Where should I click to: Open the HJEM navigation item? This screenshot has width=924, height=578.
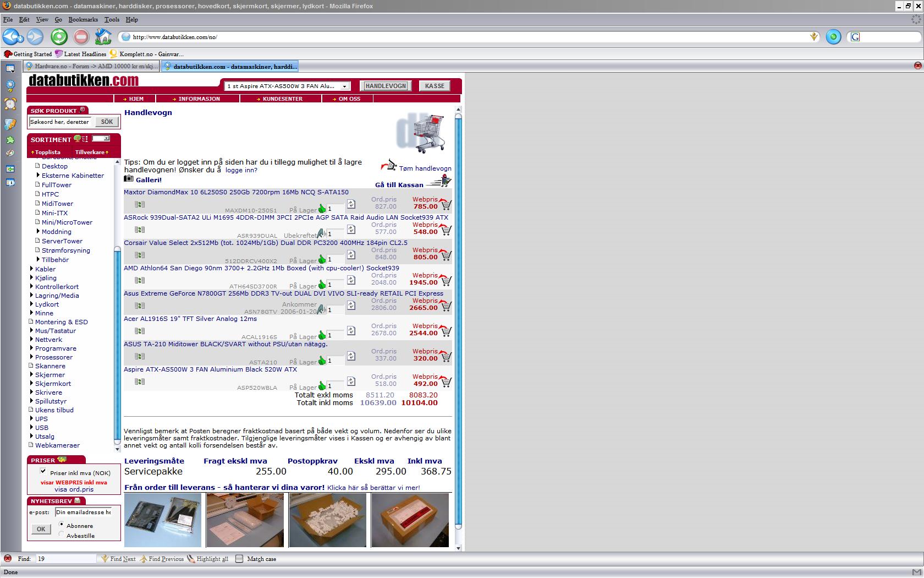[135, 99]
